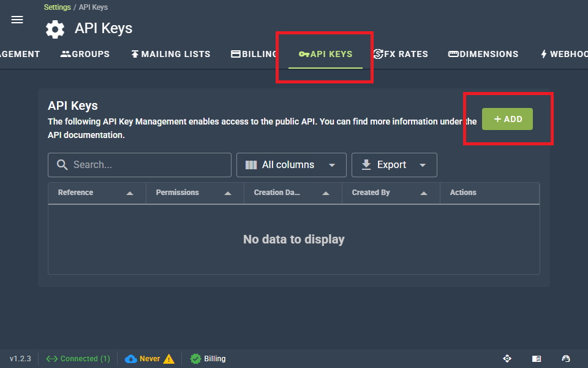Click the green verified Billing badge icon

point(195,359)
